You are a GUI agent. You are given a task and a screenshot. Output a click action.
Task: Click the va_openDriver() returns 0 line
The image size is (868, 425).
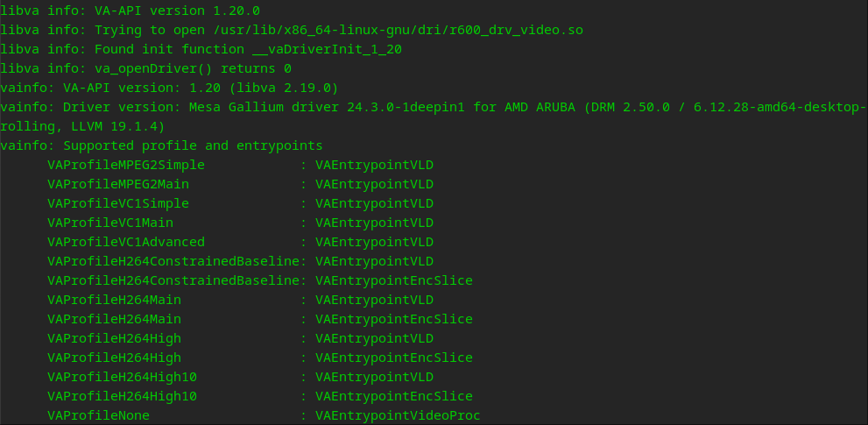pyautogui.click(x=145, y=68)
